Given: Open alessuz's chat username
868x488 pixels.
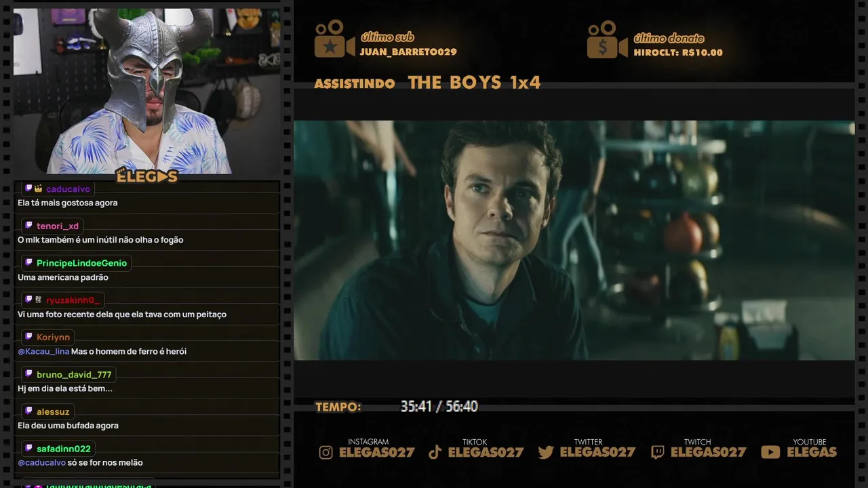Looking at the screenshot, I should tap(53, 411).
